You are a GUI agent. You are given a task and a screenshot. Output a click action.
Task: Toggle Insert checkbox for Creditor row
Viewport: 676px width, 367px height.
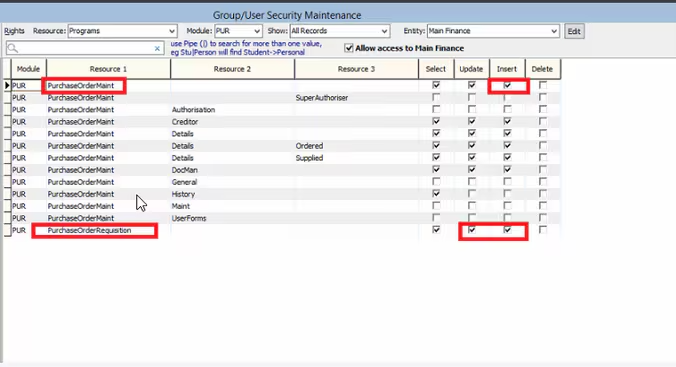(x=507, y=122)
